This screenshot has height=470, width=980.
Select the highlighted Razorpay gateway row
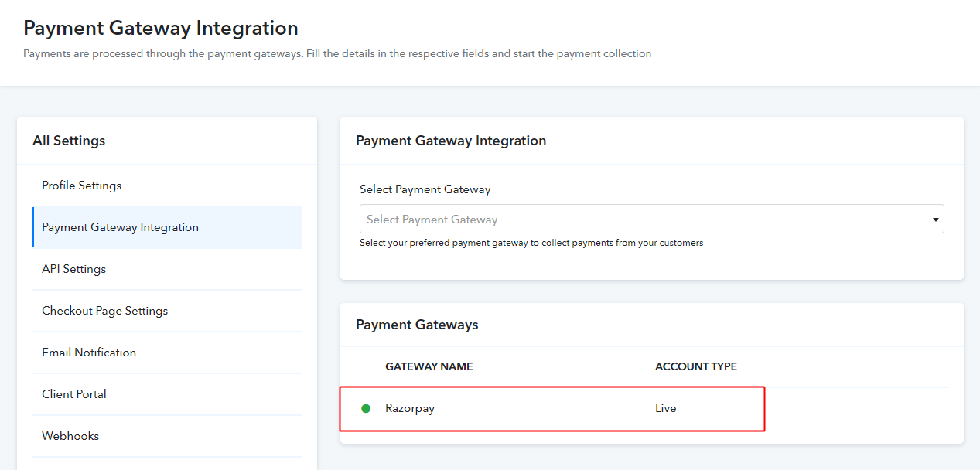point(552,408)
